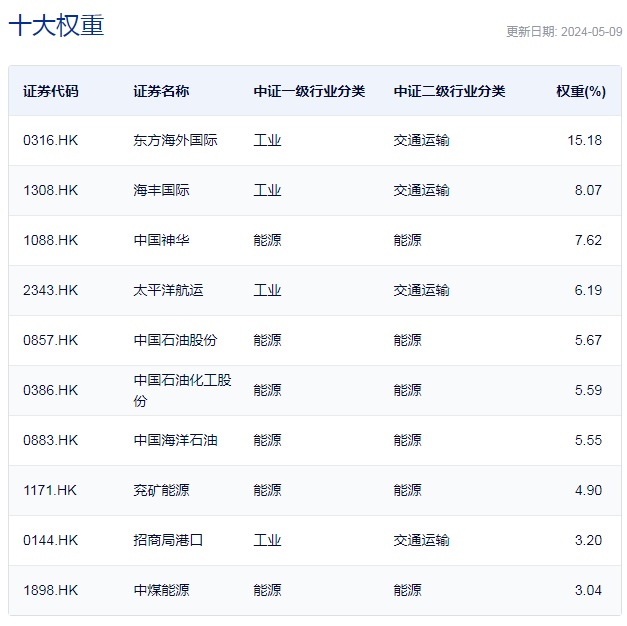Screen dimensions: 627x626
Task: Click second-level 能源 in the 1088.HK row
Action: [407, 240]
